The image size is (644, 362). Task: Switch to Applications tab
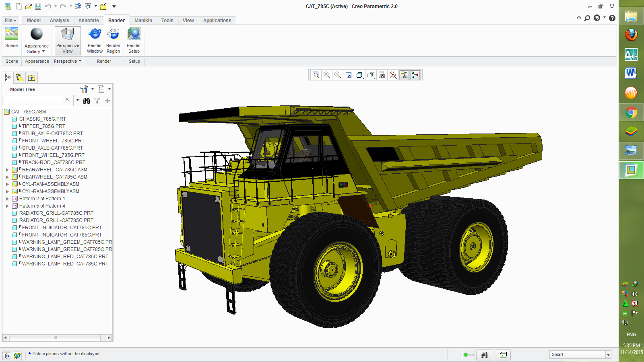pos(217,21)
